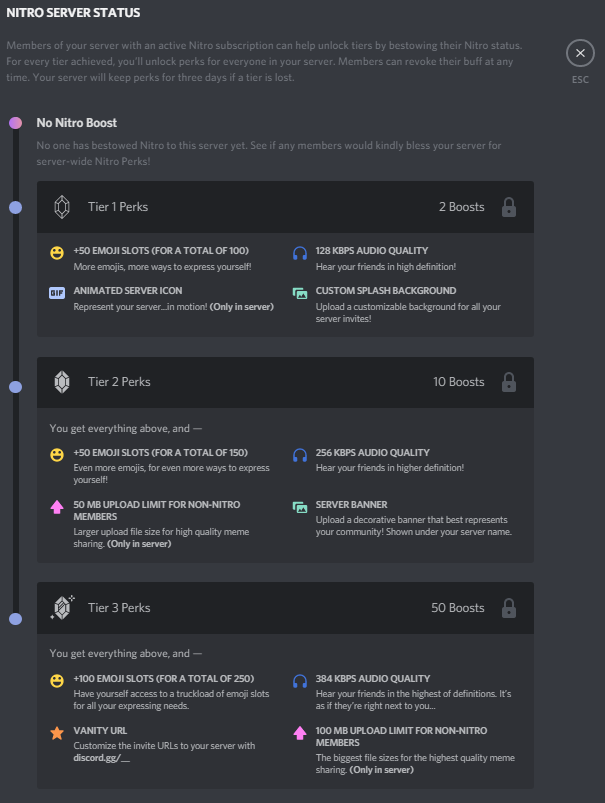
Task: Click the 50 Boosts requirement label
Action: [457, 608]
